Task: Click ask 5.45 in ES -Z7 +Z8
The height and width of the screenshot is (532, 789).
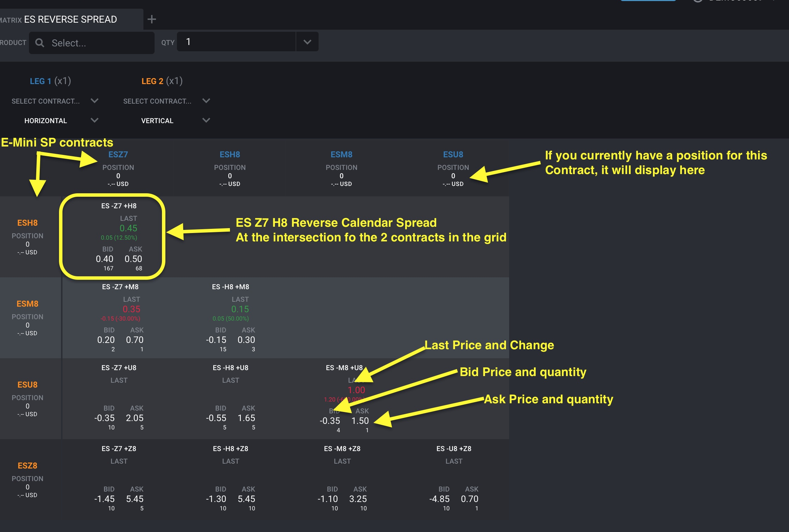Action: point(135,499)
